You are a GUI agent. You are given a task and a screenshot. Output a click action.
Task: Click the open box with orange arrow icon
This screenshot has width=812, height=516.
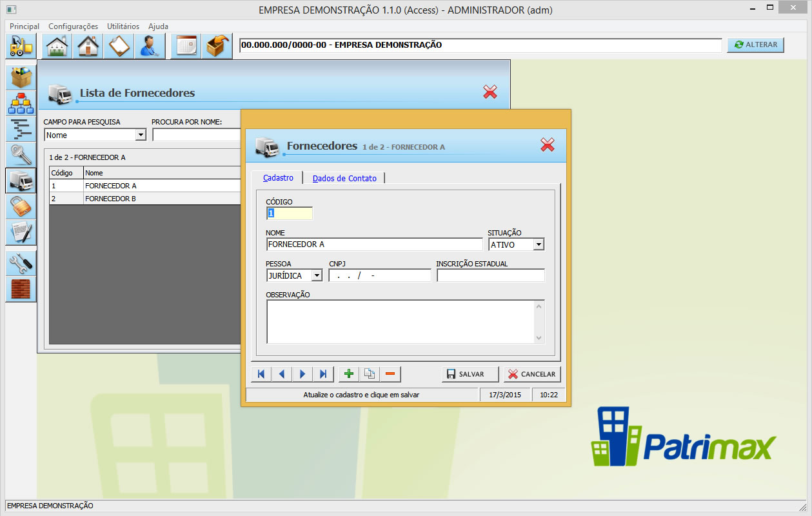[x=217, y=46]
